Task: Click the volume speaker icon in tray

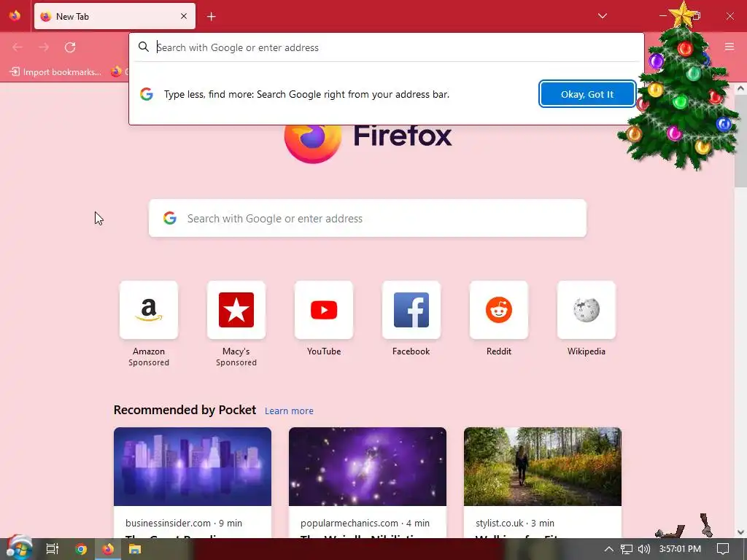Action: coord(643,549)
